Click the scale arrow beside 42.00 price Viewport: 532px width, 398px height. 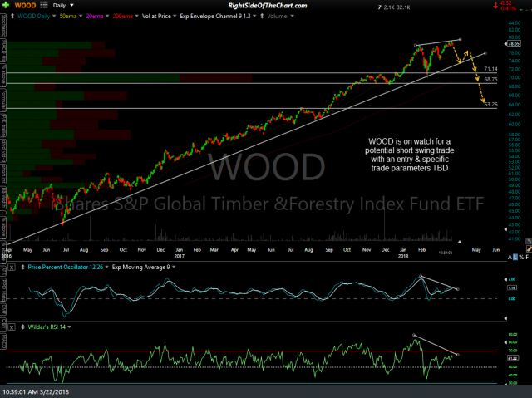505,229
